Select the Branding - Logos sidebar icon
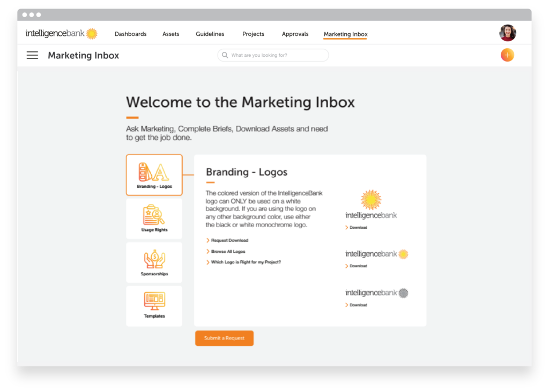 154,175
